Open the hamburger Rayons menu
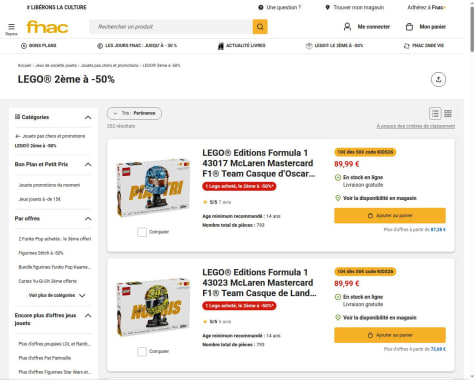 tap(11, 29)
